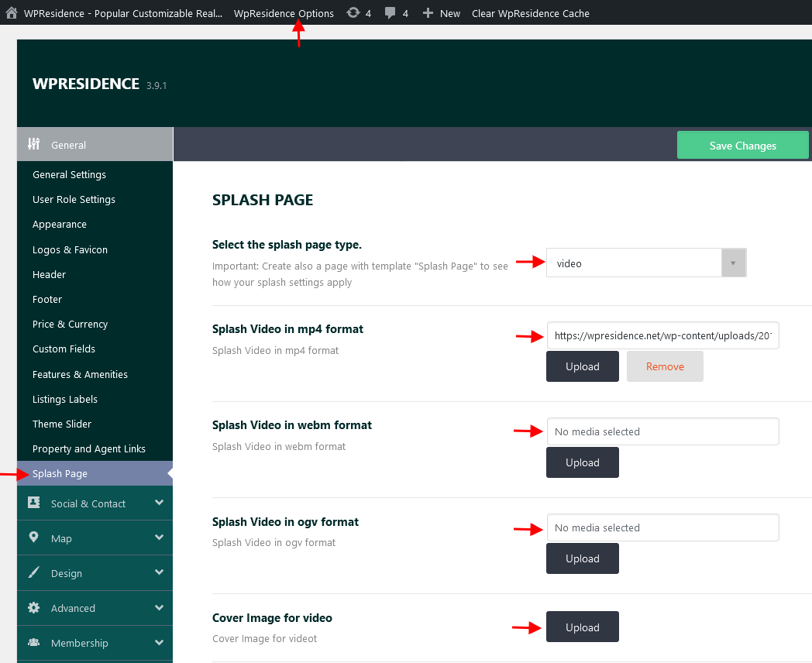Click the webm No media selected field
Screen dimensions: 812x663
coord(663,431)
